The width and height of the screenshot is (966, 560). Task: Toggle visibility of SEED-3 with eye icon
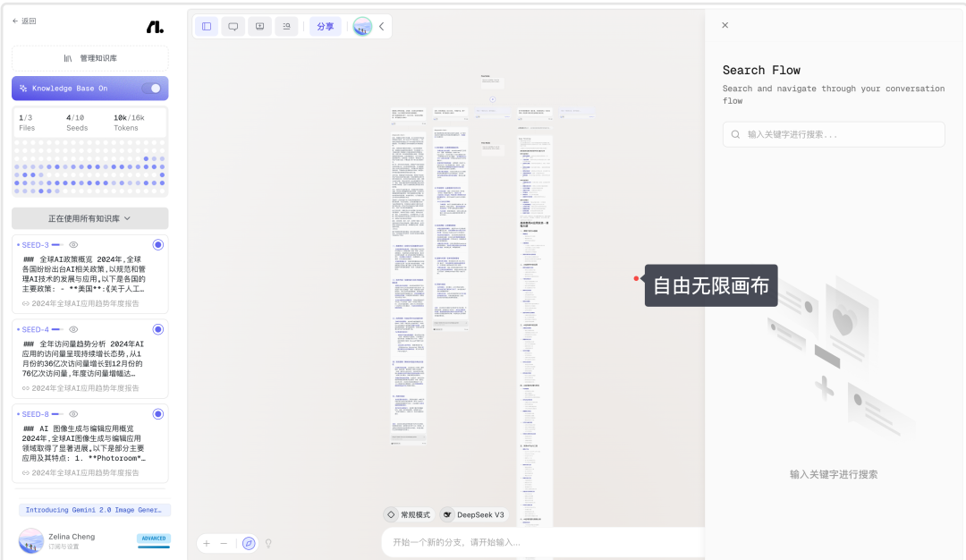pos(73,244)
